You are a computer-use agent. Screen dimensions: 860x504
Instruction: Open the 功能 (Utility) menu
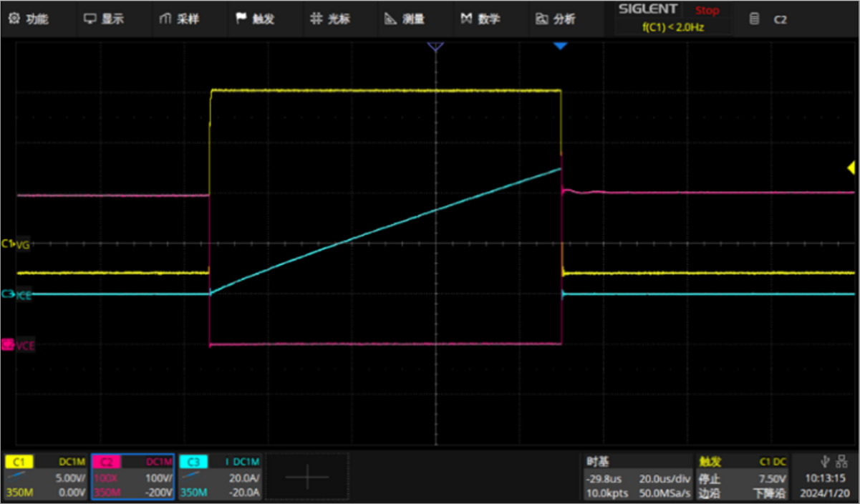click(x=29, y=19)
